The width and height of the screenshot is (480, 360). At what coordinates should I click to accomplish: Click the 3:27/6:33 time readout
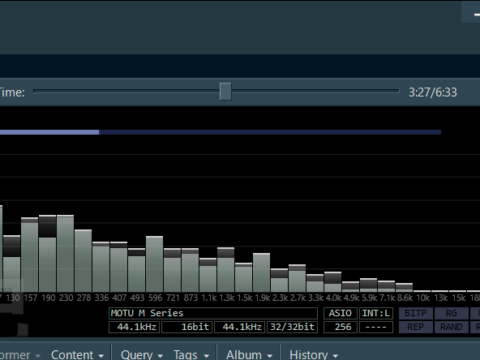point(433,92)
